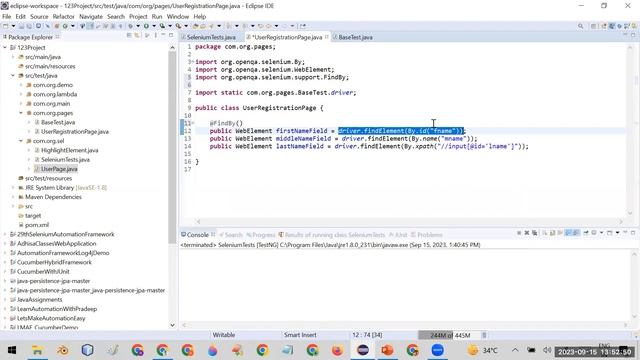Click the @FindBy() annotation text
This screenshot has height=360, width=640.
(226, 123)
